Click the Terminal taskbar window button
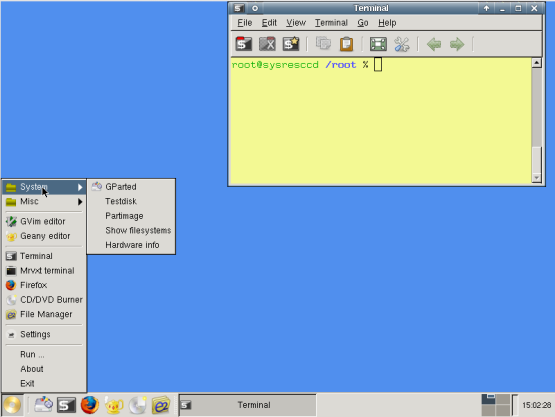This screenshot has height=417, width=555. (x=247, y=405)
